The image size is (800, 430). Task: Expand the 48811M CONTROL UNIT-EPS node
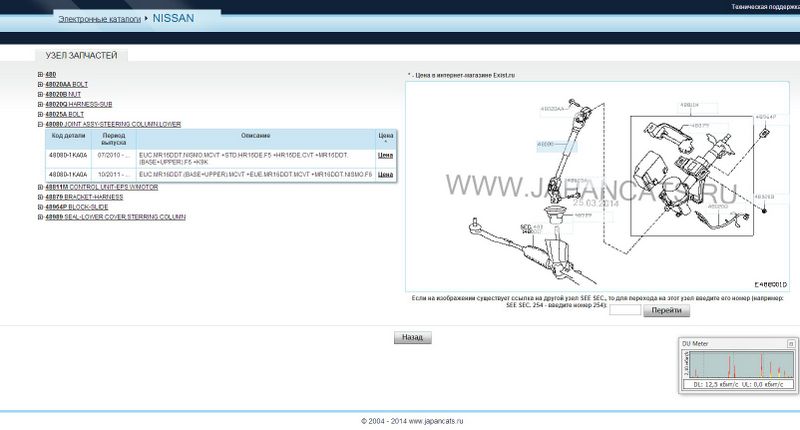[x=40, y=187]
